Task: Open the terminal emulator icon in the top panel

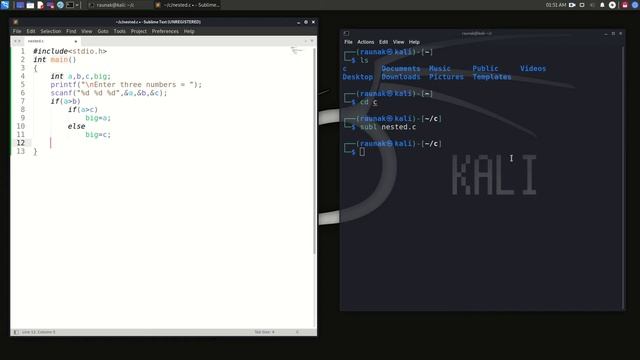Action: click(70, 5)
